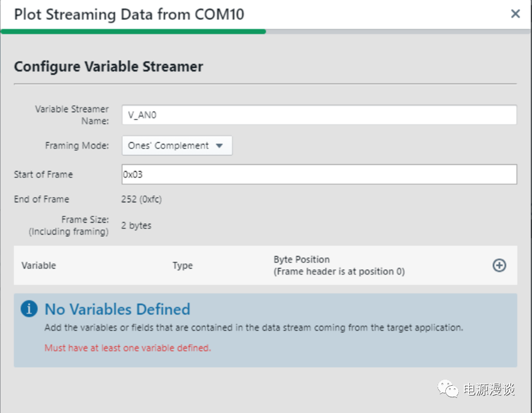Close the Plot Streaming Data dialog
This screenshot has width=532, height=413.
point(515,14)
